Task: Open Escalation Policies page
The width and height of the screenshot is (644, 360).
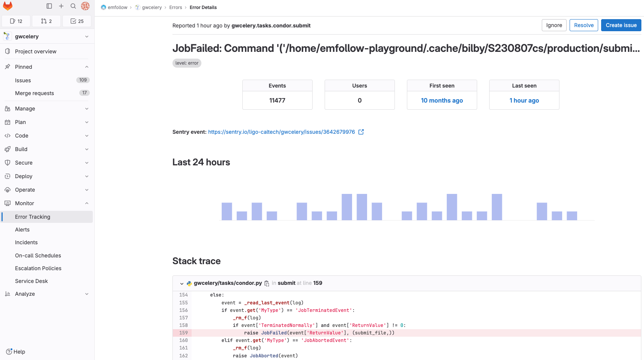Action: 47,268
